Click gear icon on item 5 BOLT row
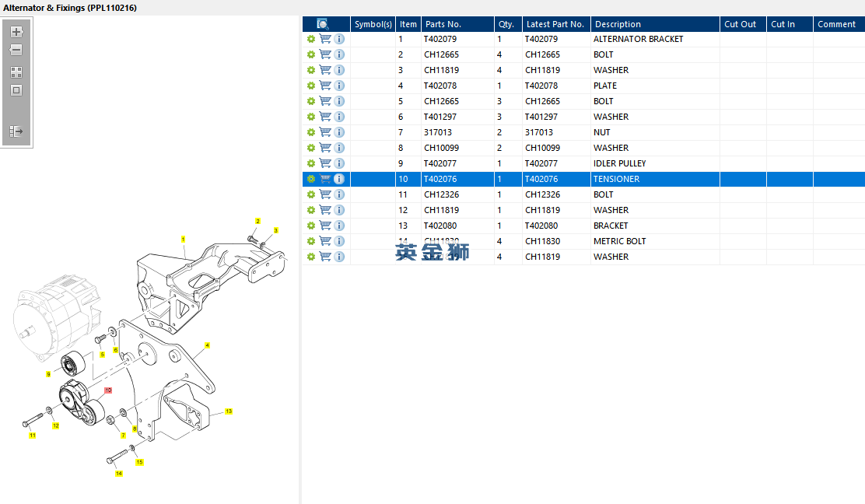This screenshot has width=865, height=504. click(x=311, y=101)
